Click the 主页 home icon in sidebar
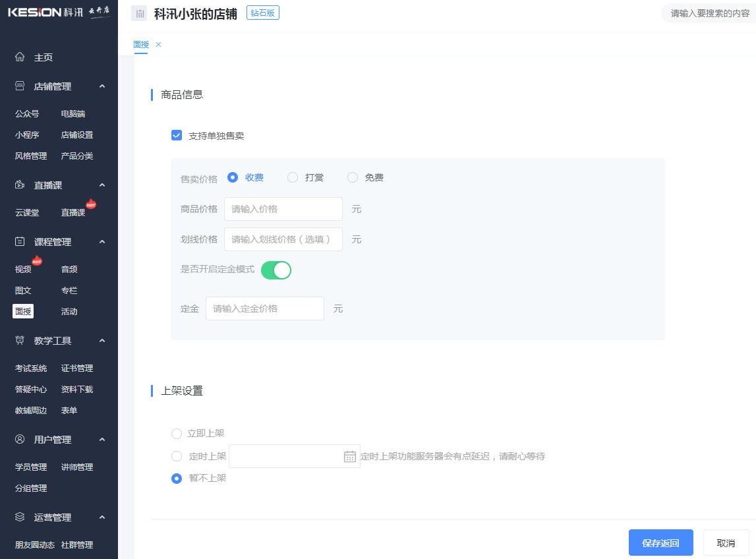Screen dimensions: 756x559 pos(20,57)
